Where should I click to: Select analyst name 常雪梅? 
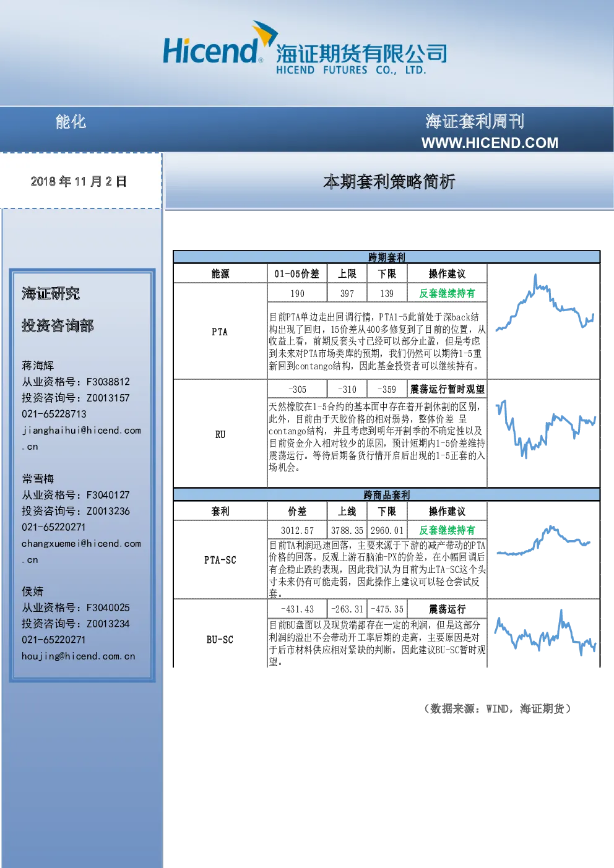38,479
